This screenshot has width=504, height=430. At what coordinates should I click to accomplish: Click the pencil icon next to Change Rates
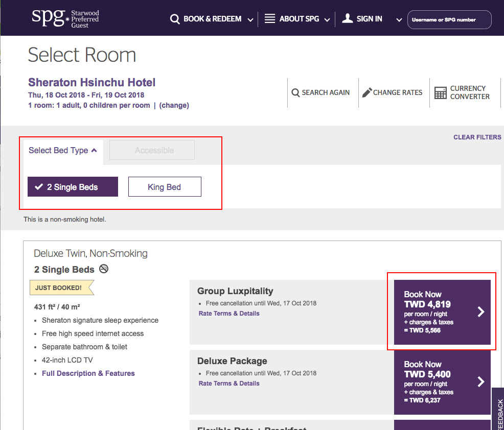[x=366, y=92]
